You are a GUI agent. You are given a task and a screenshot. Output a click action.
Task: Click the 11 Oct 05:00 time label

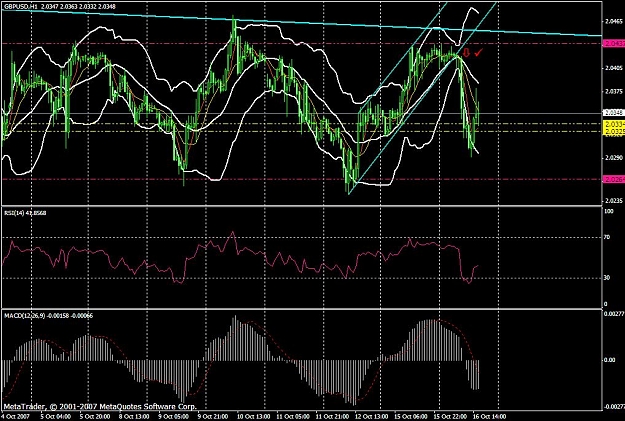(291, 416)
